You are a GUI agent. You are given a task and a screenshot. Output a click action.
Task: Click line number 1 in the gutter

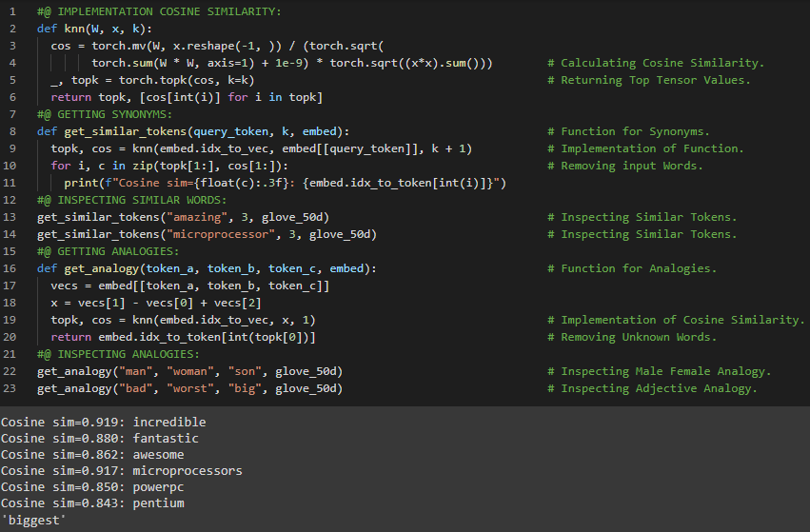[12, 11]
